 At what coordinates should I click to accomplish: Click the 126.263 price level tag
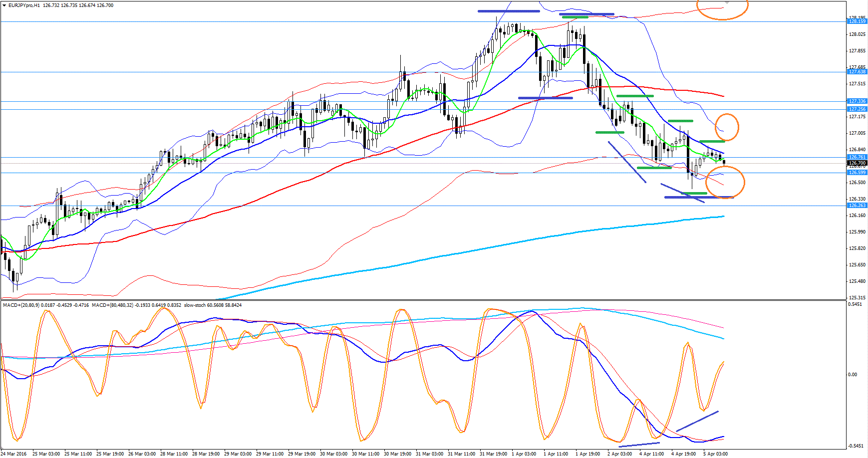pyautogui.click(x=857, y=206)
